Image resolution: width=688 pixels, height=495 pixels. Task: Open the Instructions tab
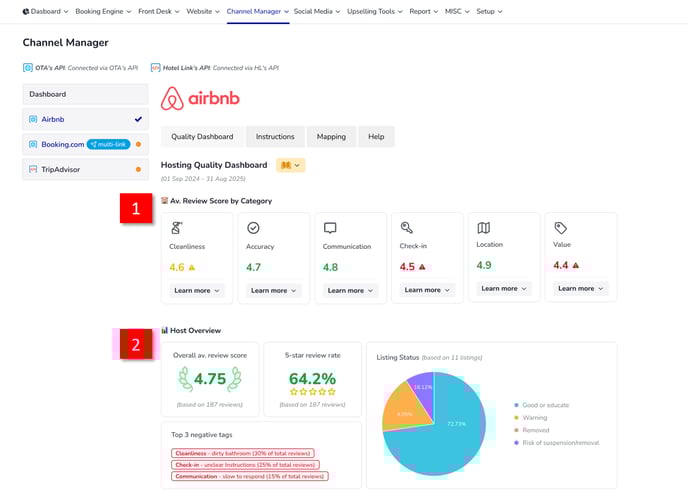(275, 136)
